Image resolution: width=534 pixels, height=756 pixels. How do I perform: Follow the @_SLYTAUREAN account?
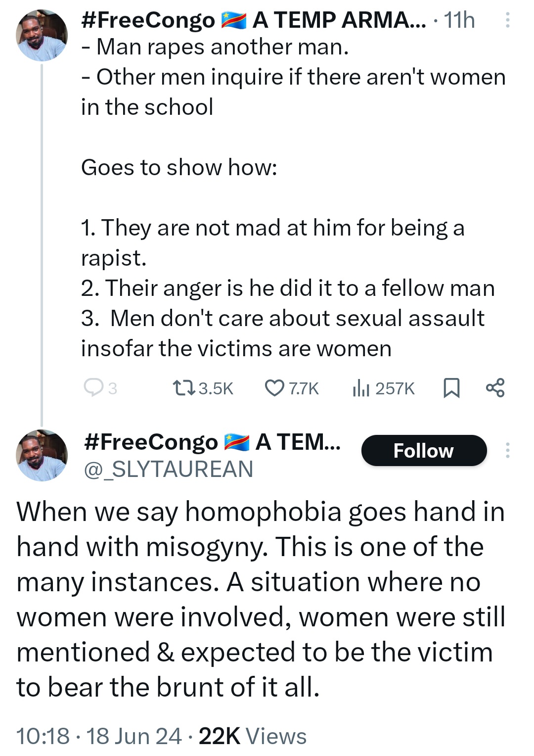tap(424, 451)
